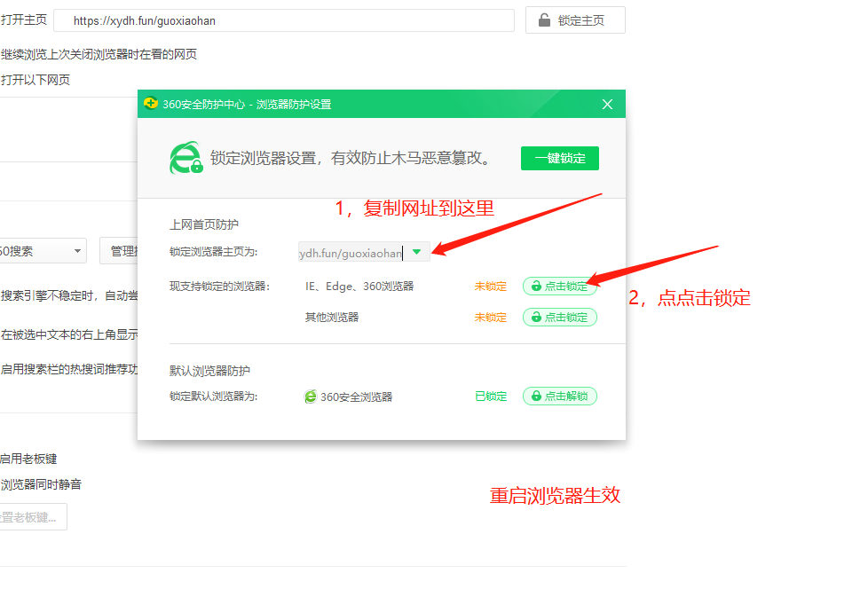
Task: Select 打开主页 option label
Action: pyautogui.click(x=23, y=20)
